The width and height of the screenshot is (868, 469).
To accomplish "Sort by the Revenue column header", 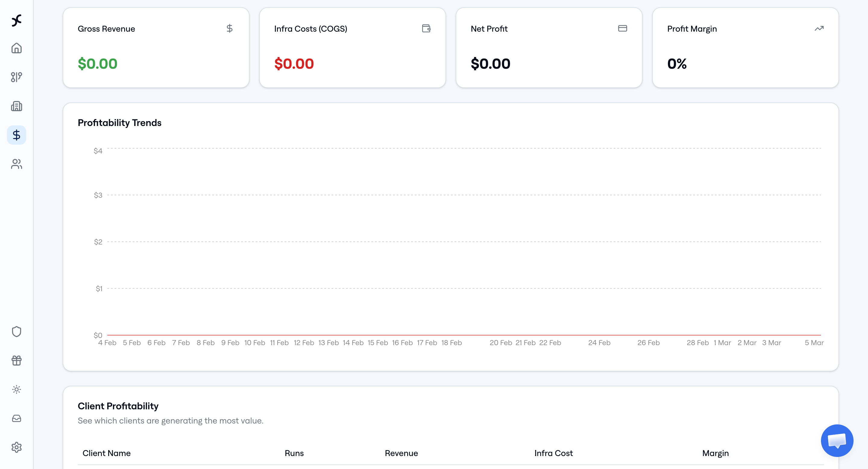I will coord(401,453).
